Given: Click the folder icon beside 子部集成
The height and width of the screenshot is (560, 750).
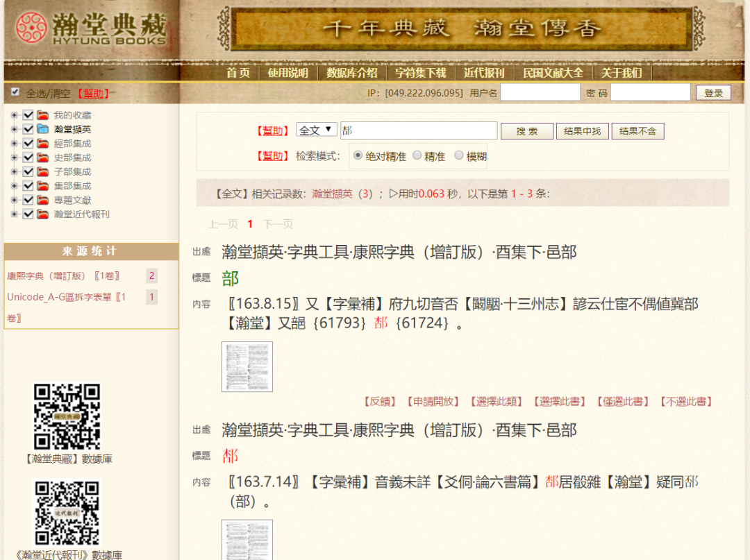Looking at the screenshot, I should point(42,171).
